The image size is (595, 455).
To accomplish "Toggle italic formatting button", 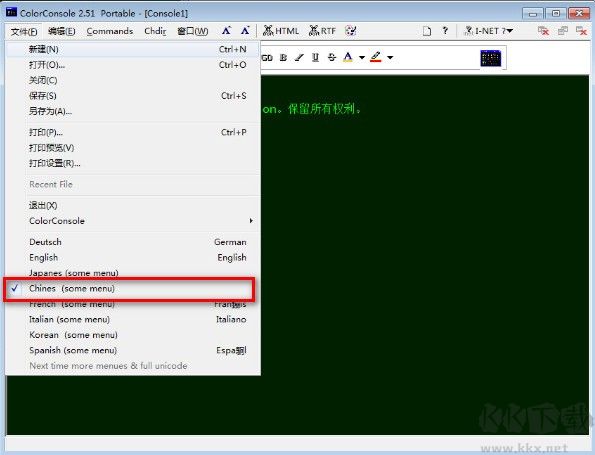I will click(299, 58).
